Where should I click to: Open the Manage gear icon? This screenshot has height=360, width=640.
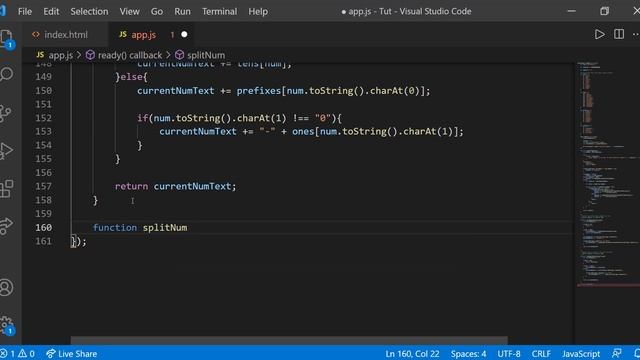(7, 325)
